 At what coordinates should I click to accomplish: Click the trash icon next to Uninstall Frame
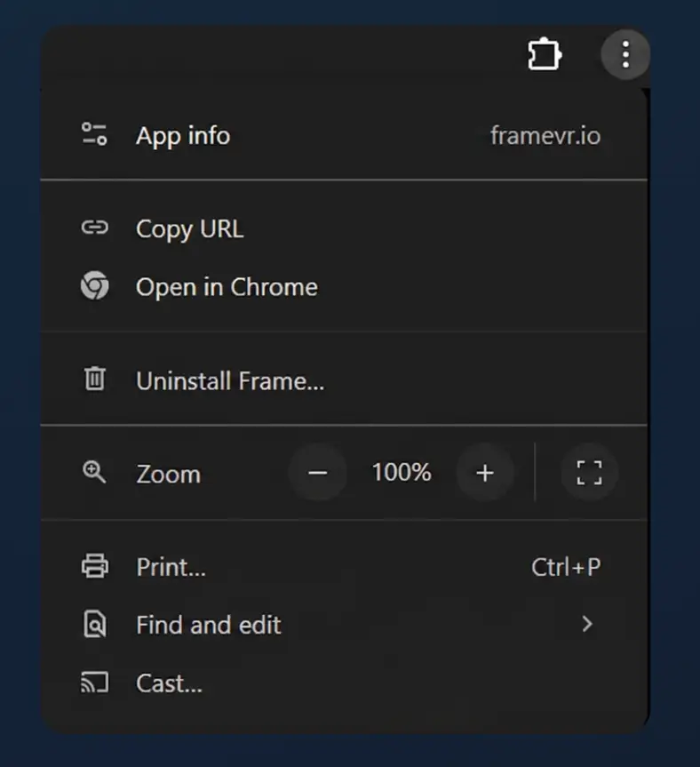94,380
